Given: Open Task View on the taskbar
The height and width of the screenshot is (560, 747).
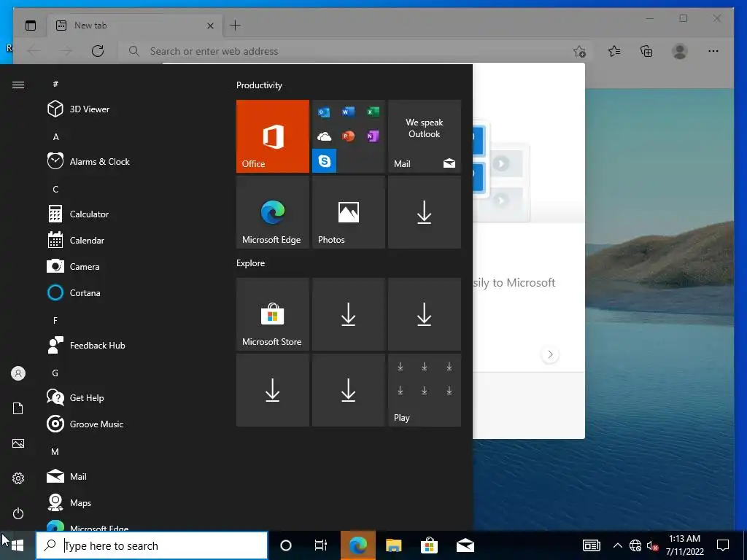Looking at the screenshot, I should click(321, 545).
